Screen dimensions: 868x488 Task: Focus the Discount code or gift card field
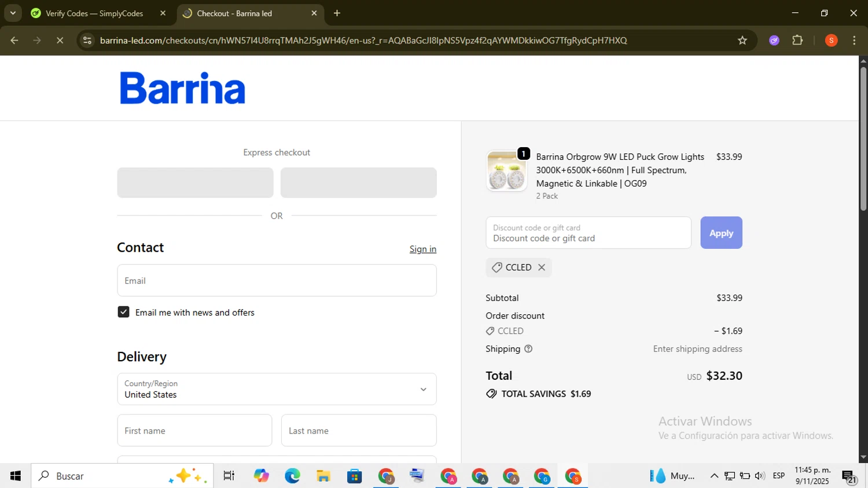coord(589,233)
